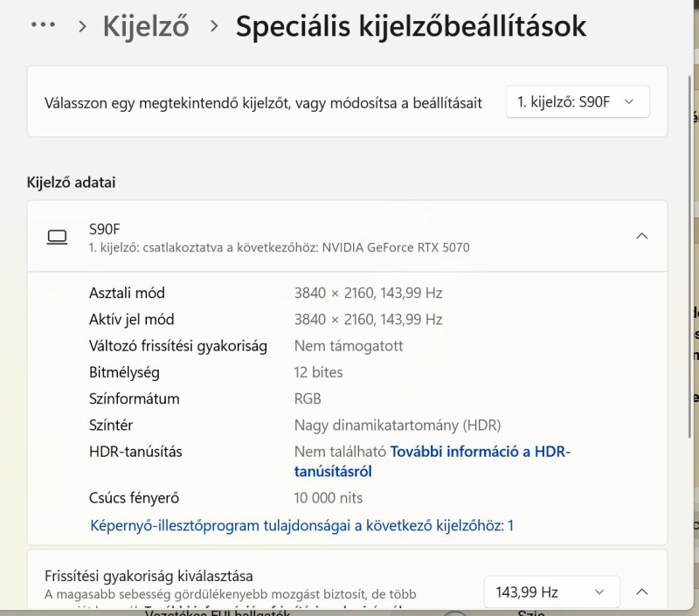This screenshot has width=699, height=616.
Task: Click the three-dots breadcrumb ellipsis
Action: (x=43, y=25)
